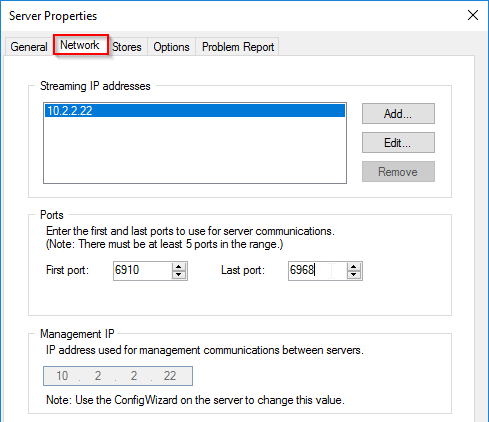489x422 pixels.
Task: Increase Last port with up arrow
Action: click(354, 267)
